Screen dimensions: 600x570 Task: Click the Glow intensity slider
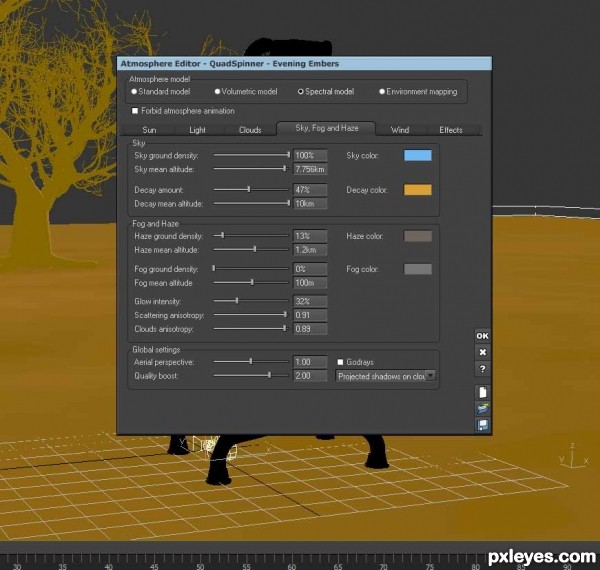tap(251, 301)
